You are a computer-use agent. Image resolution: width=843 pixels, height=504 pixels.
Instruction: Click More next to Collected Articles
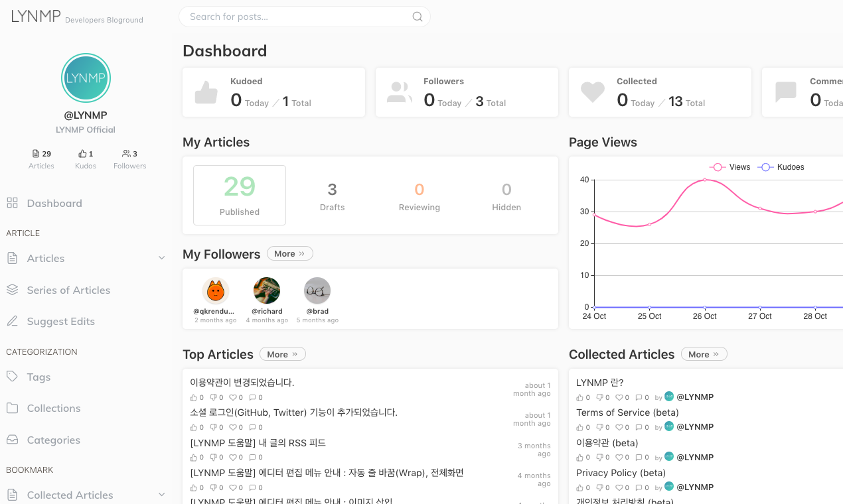tap(704, 354)
